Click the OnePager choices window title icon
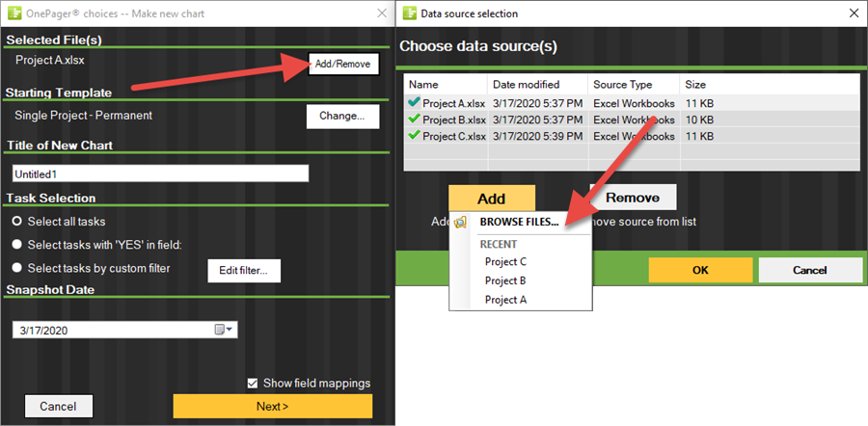This screenshot has height=426, width=868. (x=14, y=13)
